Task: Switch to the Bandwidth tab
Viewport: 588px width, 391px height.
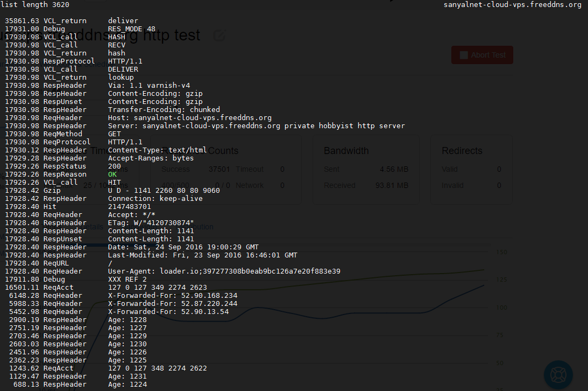Action: click(141, 227)
